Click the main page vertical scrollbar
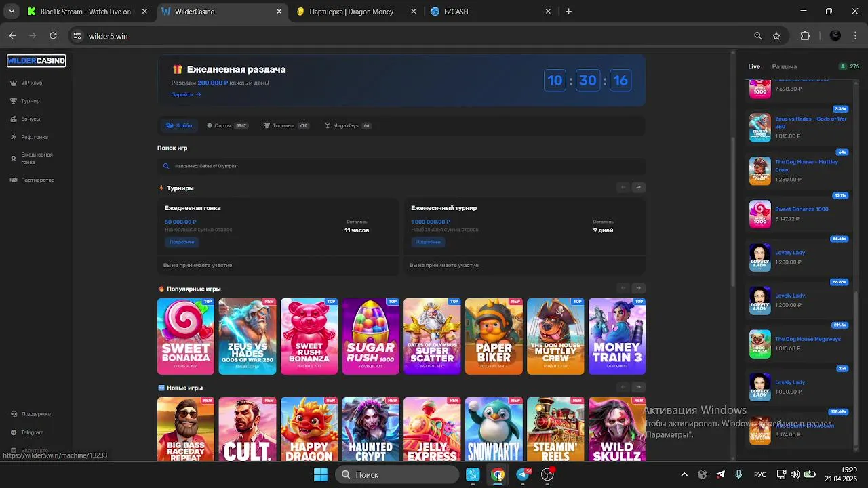The height and width of the screenshot is (488, 868). (732, 210)
